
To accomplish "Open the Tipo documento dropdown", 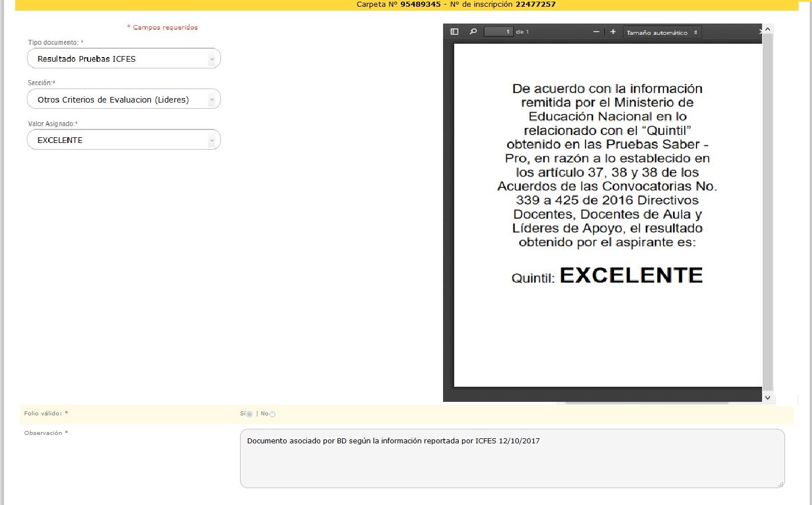I will pyautogui.click(x=211, y=59).
